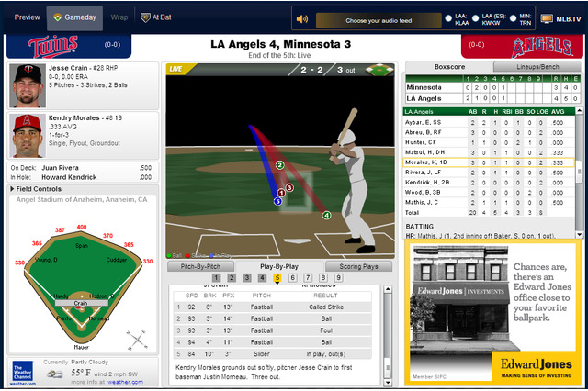Click the Minnesota row in linescore

[492, 87]
